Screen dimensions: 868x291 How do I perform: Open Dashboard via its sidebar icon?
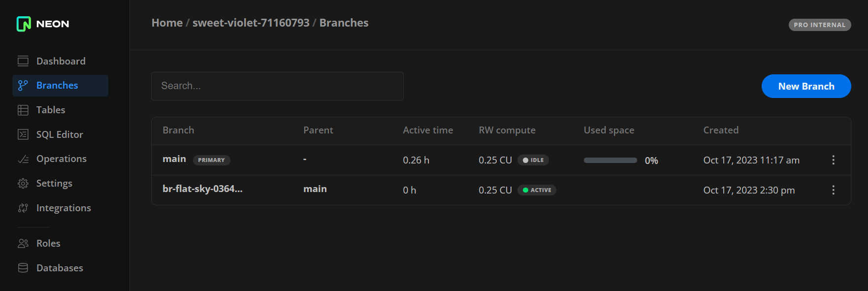coord(23,61)
